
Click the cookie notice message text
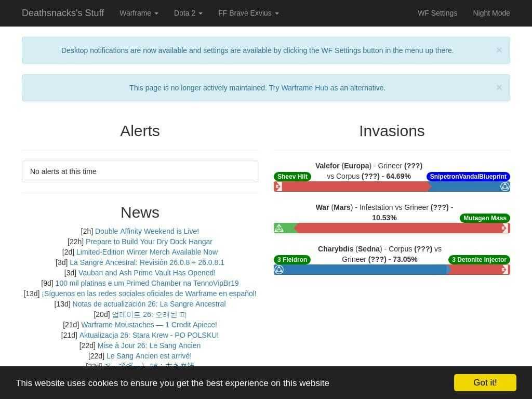[172, 383]
